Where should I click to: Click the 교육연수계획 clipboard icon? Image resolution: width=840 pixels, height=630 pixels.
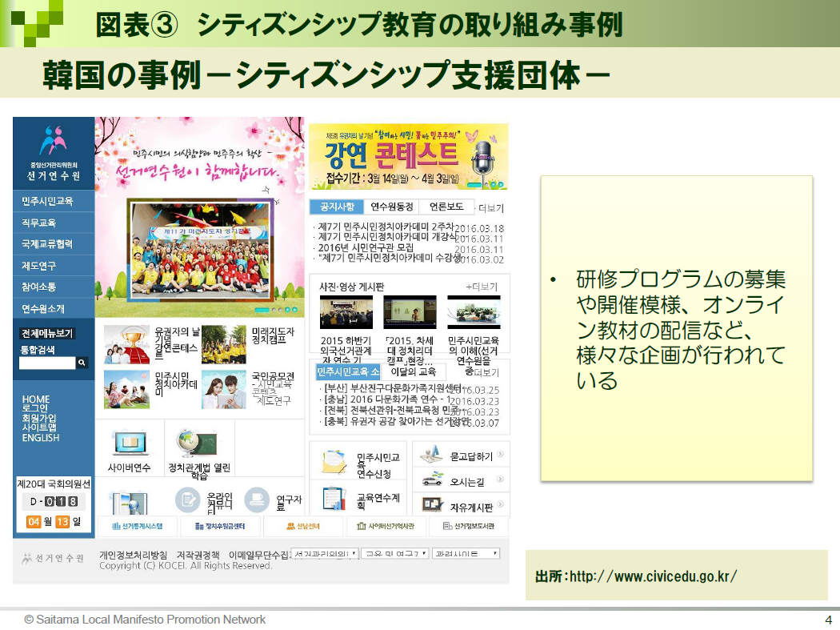tap(333, 500)
